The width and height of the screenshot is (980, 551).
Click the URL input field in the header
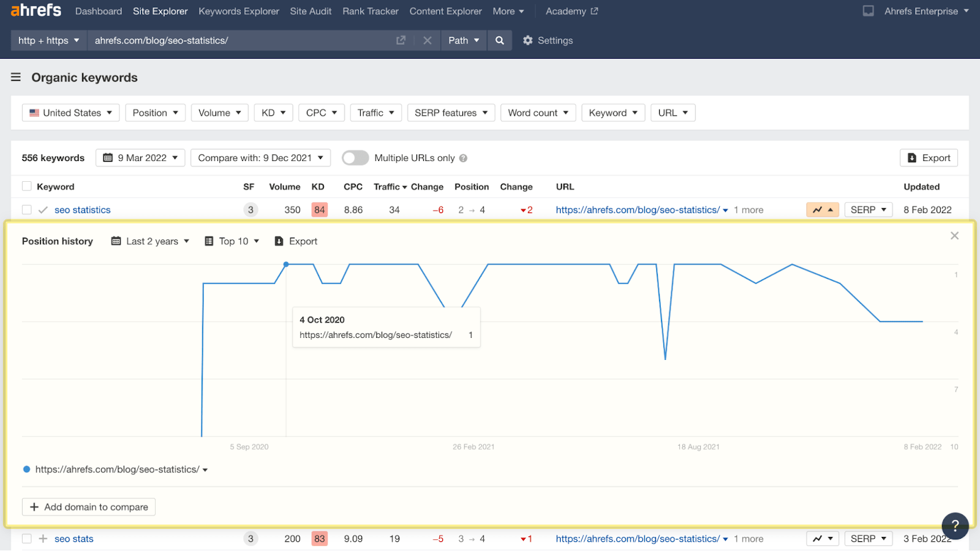point(239,40)
